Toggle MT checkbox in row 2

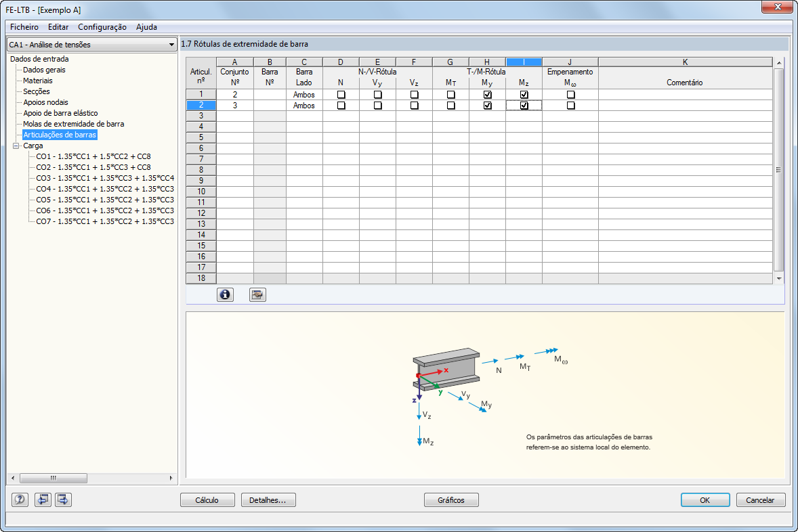click(x=451, y=106)
